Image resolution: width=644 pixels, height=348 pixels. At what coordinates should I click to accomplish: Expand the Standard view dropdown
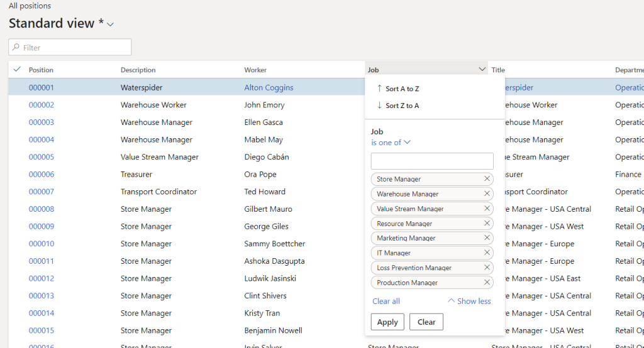point(111,24)
